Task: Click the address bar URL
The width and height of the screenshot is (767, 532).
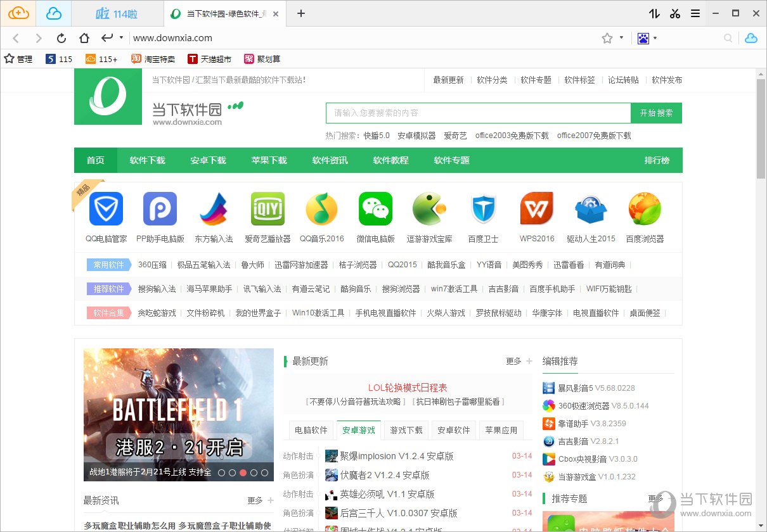Action: pos(172,38)
